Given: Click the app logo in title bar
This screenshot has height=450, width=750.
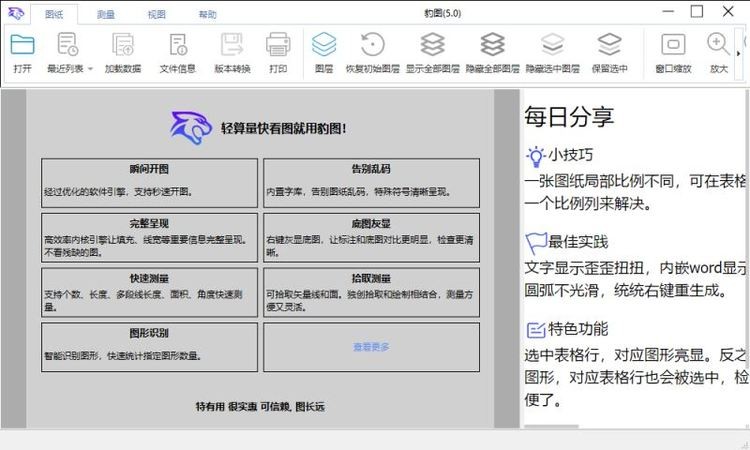Looking at the screenshot, I should click(x=16, y=13).
